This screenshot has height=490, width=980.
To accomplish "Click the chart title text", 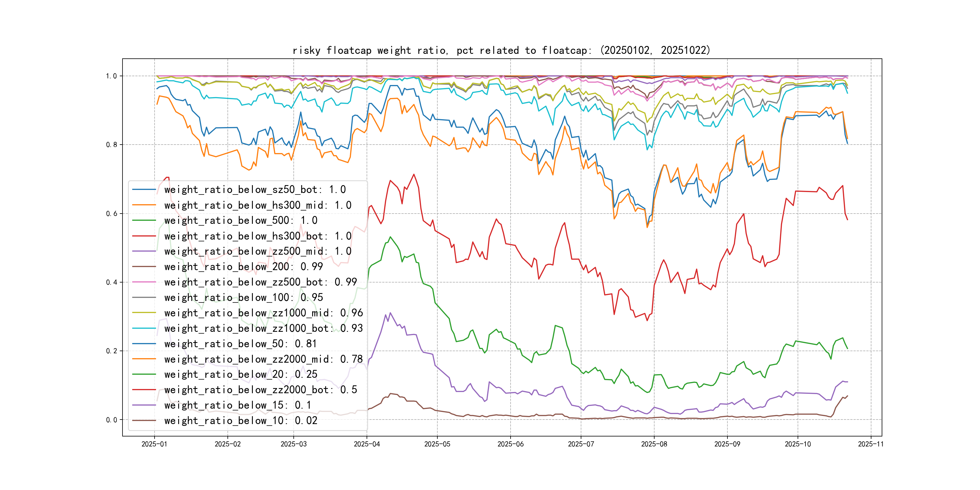I will (501, 50).
